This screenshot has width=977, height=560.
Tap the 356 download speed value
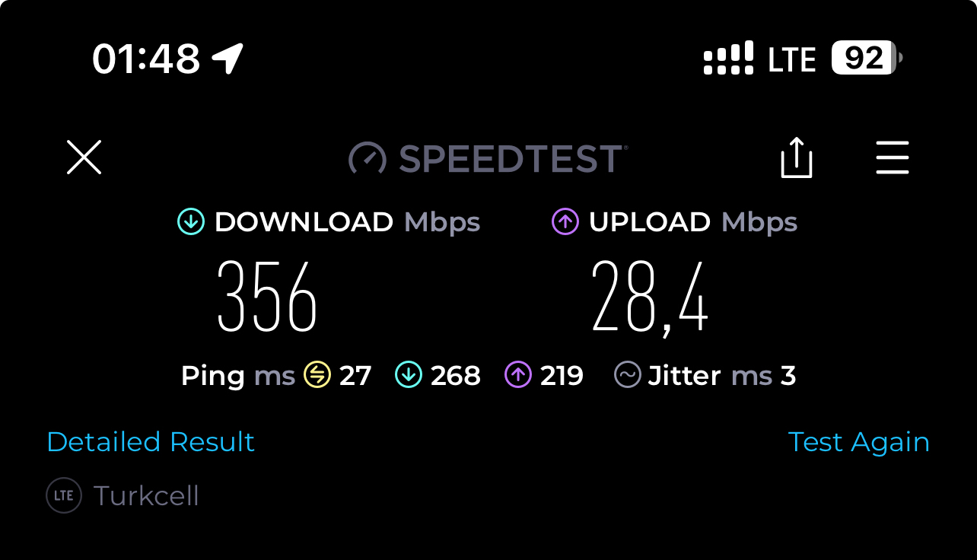[267, 297]
